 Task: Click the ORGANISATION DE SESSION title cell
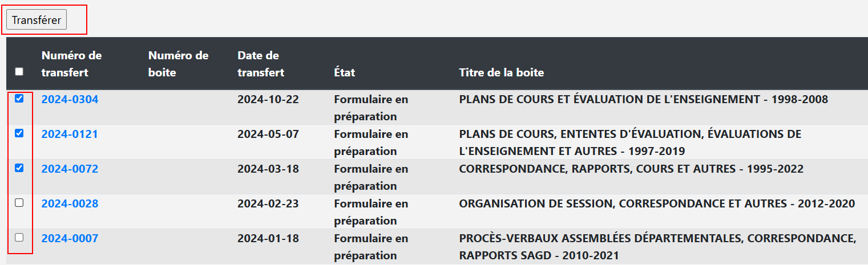click(x=657, y=204)
